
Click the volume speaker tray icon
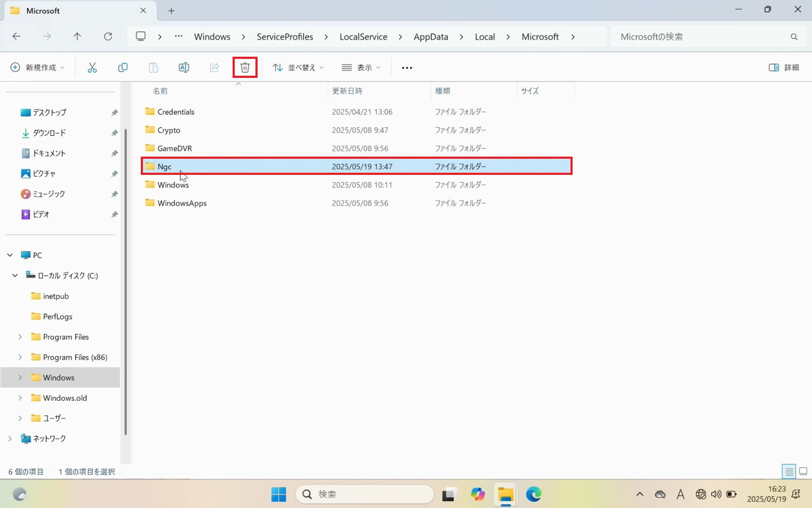pos(716,494)
